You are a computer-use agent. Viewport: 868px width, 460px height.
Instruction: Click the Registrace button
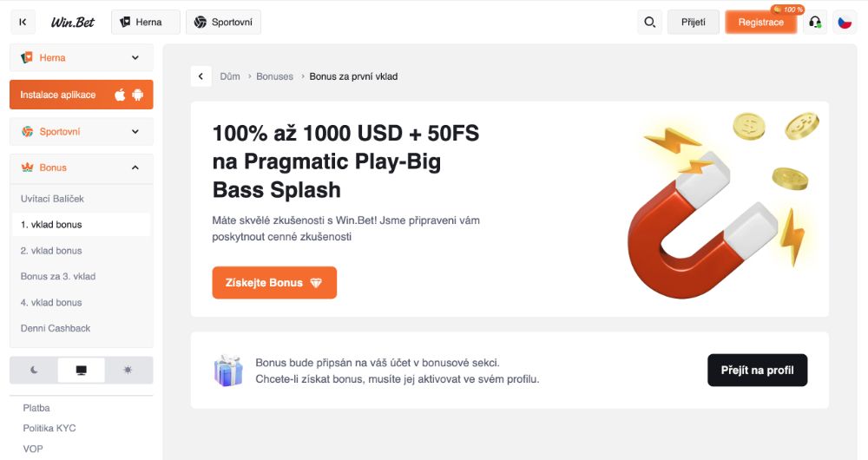pos(760,23)
